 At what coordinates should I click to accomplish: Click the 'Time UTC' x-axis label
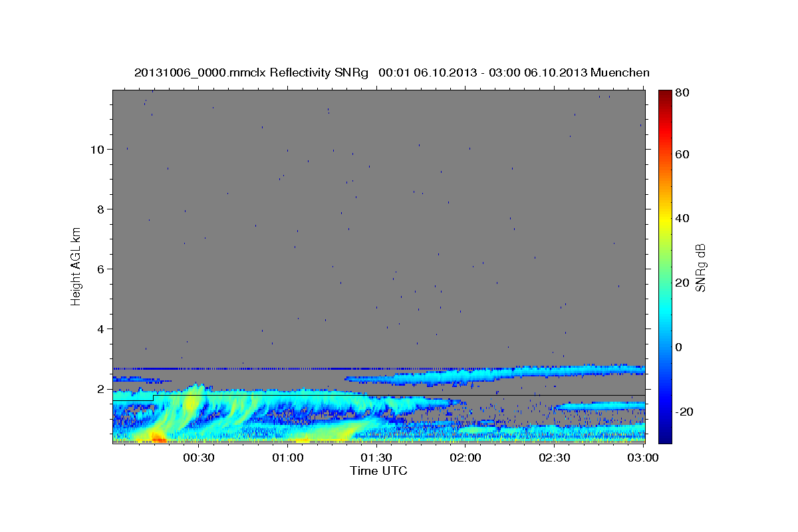click(x=378, y=471)
